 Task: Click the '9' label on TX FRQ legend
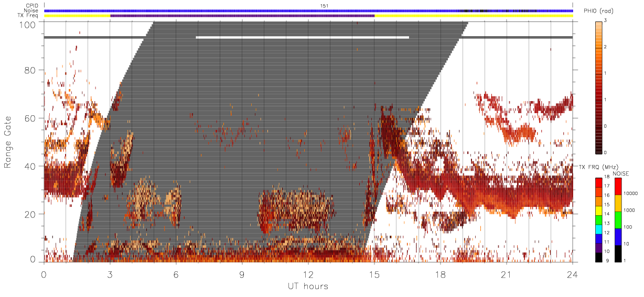click(608, 260)
